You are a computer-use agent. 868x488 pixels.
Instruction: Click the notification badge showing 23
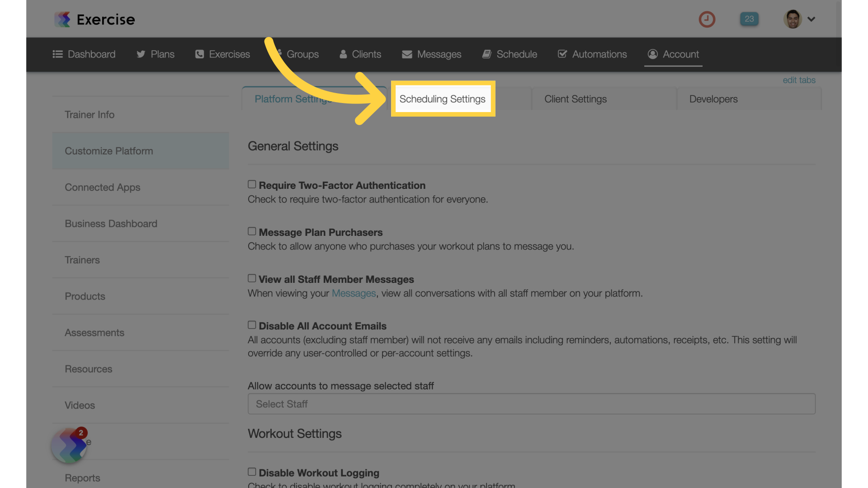point(750,19)
